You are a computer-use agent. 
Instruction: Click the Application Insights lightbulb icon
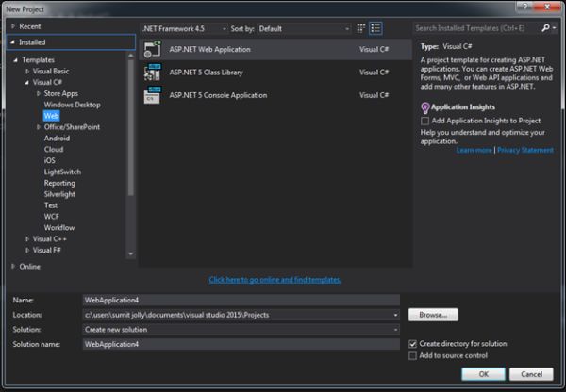[x=425, y=107]
